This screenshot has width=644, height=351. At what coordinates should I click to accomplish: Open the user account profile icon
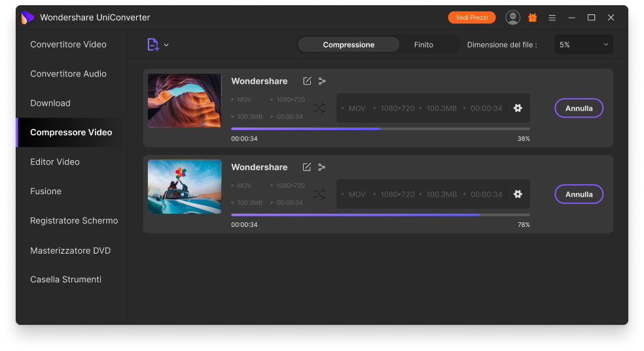[x=512, y=17]
